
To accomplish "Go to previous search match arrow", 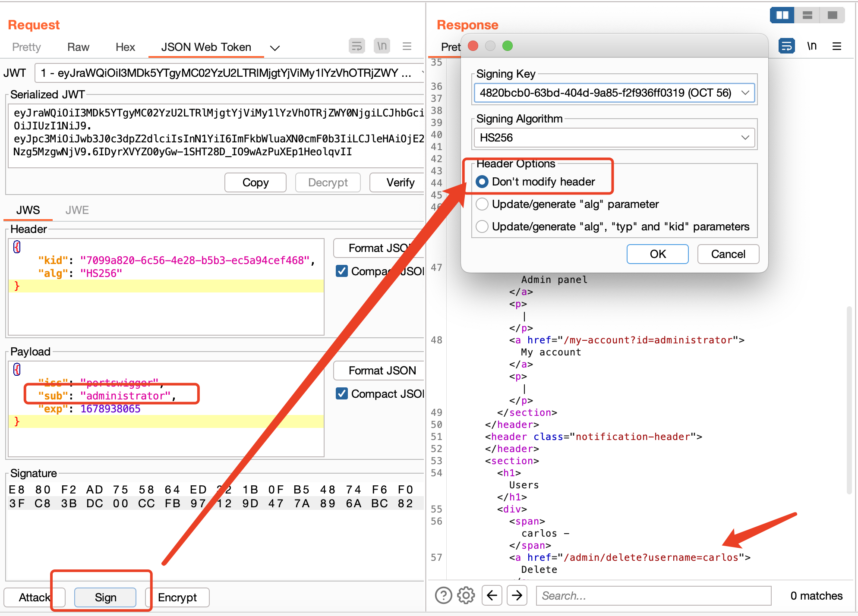I will (x=492, y=596).
